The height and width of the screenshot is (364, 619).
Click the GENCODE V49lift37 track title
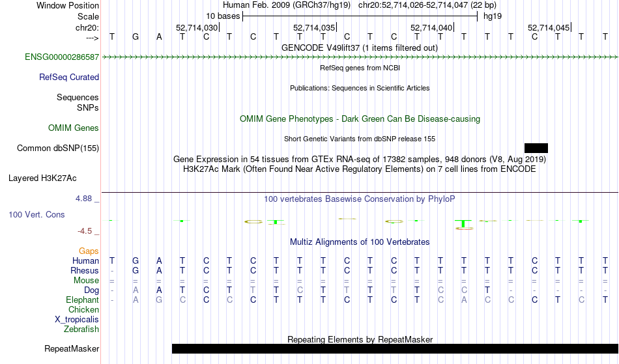359,48
